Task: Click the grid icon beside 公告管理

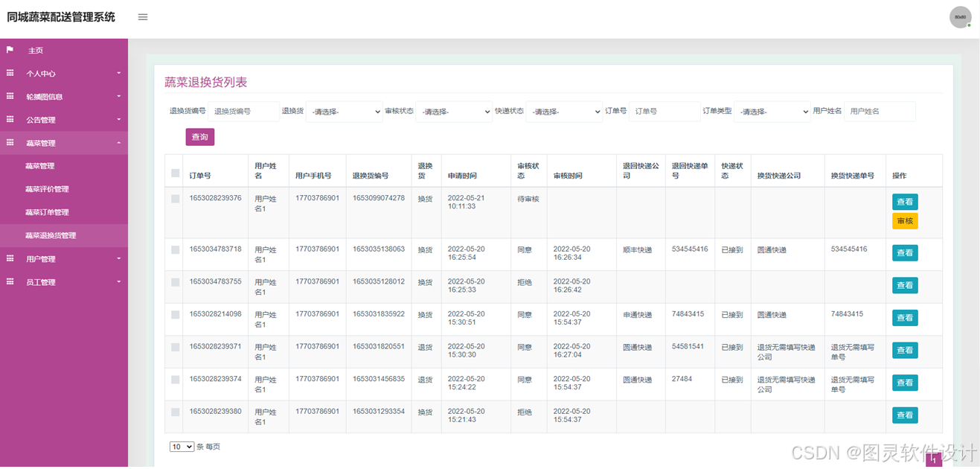Action: [10, 119]
